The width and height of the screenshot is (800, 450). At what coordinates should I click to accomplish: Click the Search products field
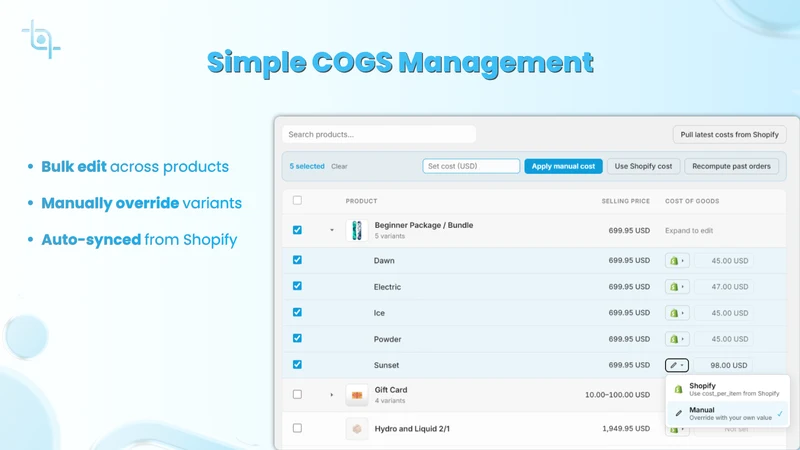point(379,135)
